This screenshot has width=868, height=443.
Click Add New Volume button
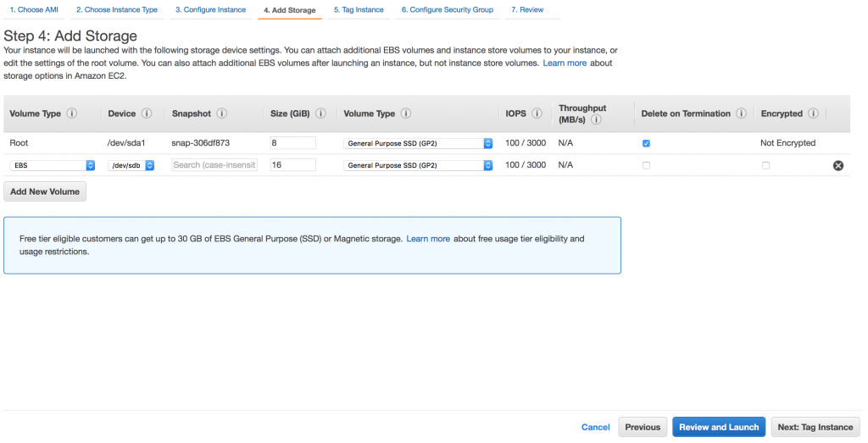[x=45, y=191]
